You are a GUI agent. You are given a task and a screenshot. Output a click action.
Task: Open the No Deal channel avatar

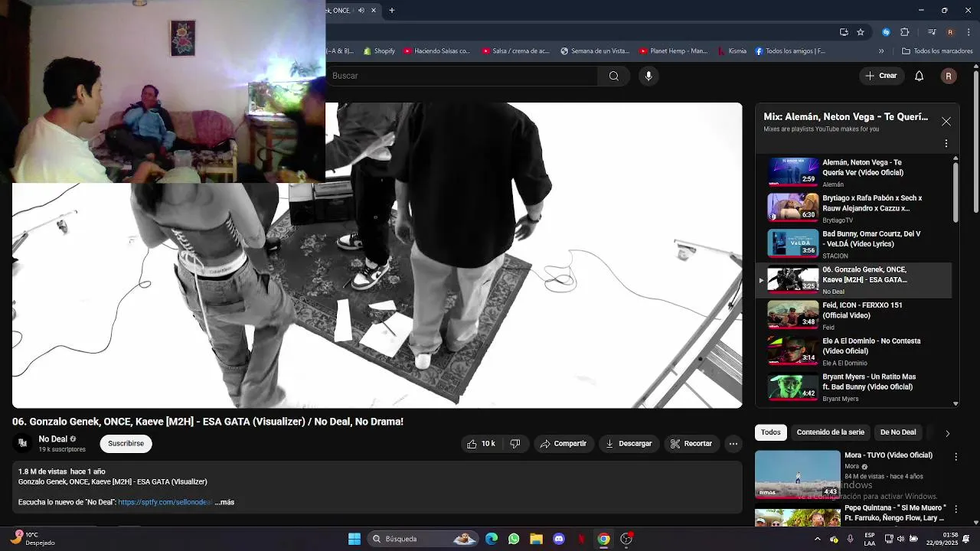[23, 444]
